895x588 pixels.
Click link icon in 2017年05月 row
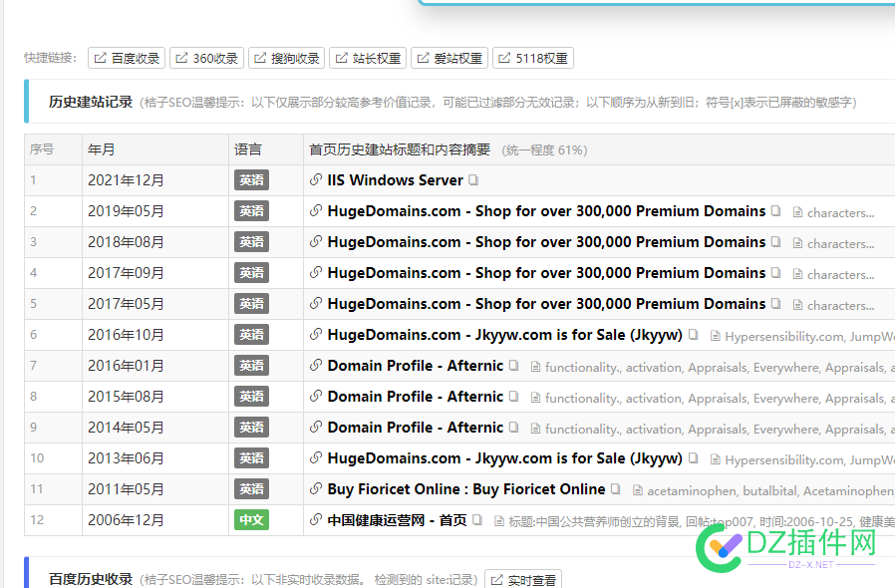tap(316, 303)
